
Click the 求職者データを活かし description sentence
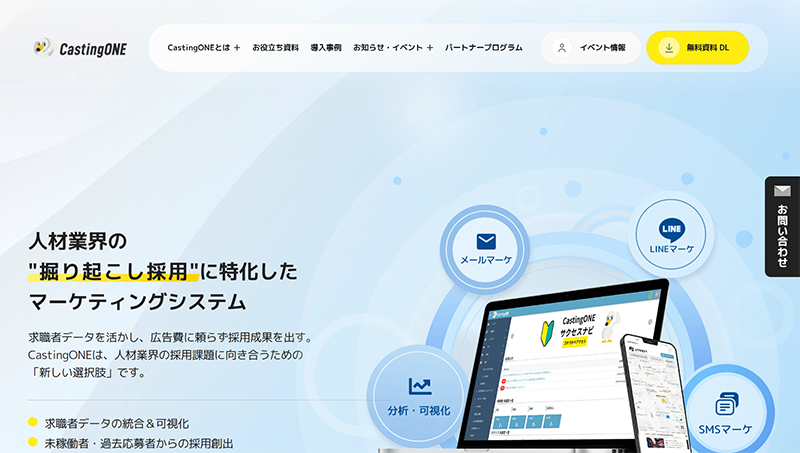point(170,337)
